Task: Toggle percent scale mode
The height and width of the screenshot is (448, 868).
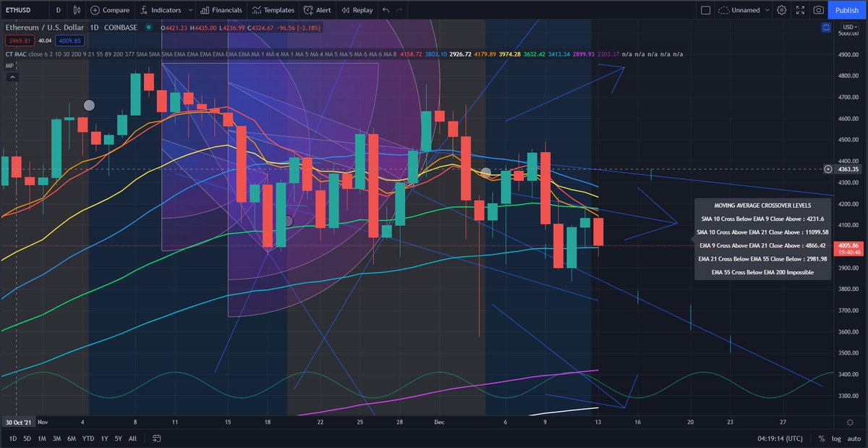Action: (821, 438)
